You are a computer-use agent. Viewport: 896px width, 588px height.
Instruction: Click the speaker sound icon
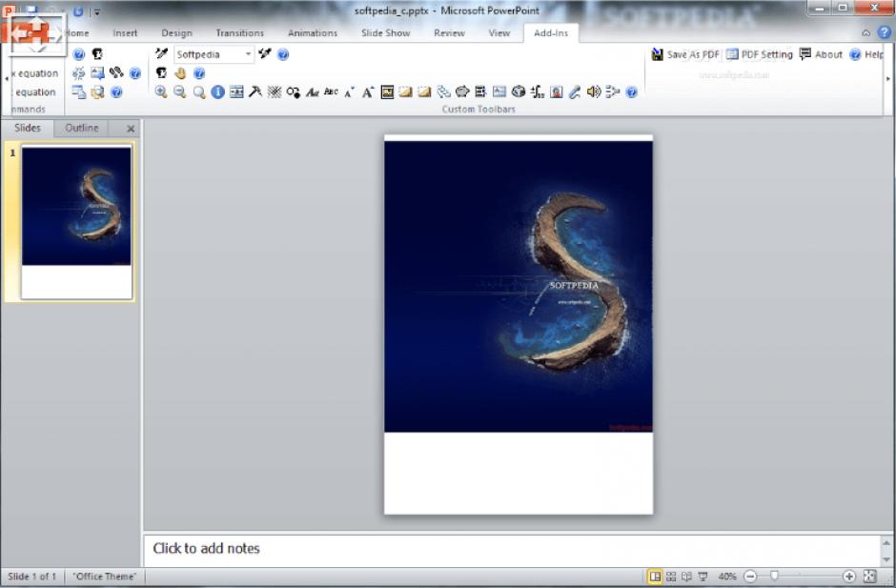pyautogui.click(x=594, y=92)
